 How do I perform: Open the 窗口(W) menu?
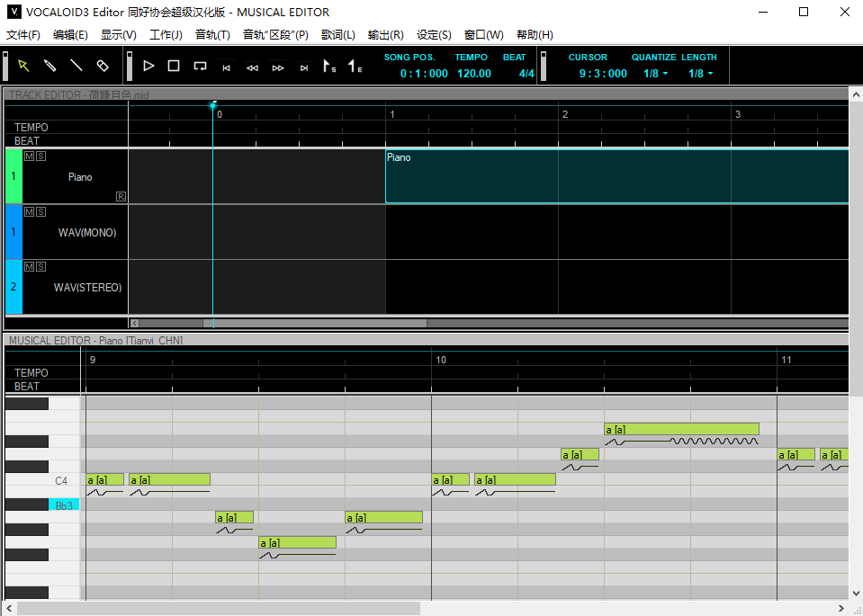point(484,35)
